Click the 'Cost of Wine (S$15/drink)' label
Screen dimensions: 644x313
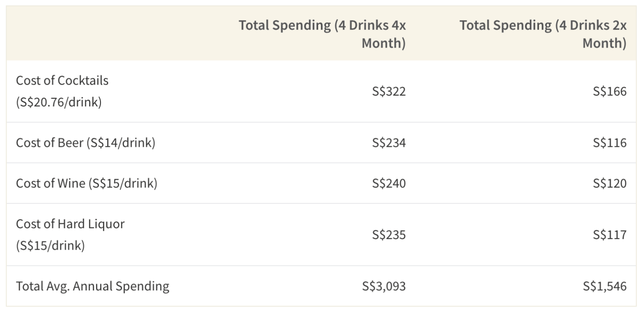point(86,183)
